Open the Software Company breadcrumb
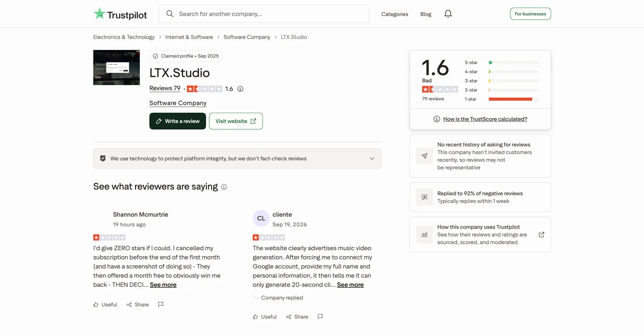 click(x=247, y=37)
